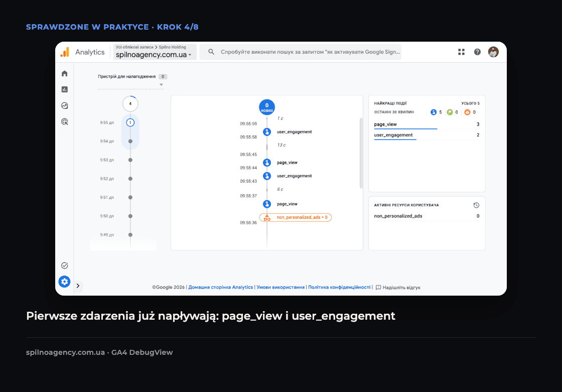
Task: Click the circle showing 4 at timeline top
Action: pos(130,104)
